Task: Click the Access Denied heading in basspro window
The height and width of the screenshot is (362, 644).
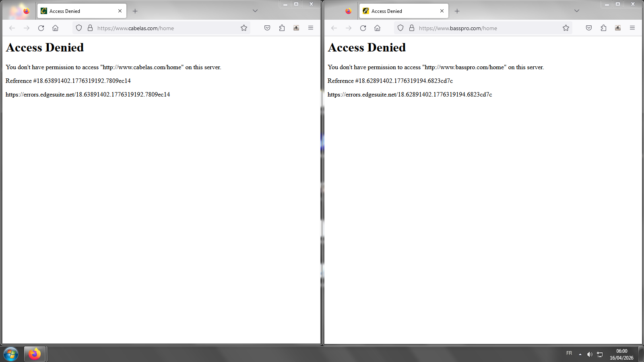Action: tap(367, 47)
